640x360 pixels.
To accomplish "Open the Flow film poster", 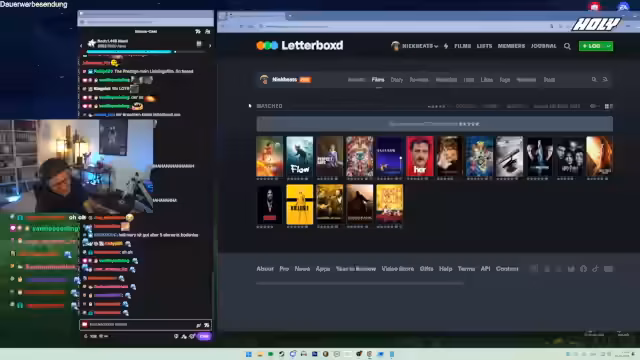I will pyautogui.click(x=300, y=156).
